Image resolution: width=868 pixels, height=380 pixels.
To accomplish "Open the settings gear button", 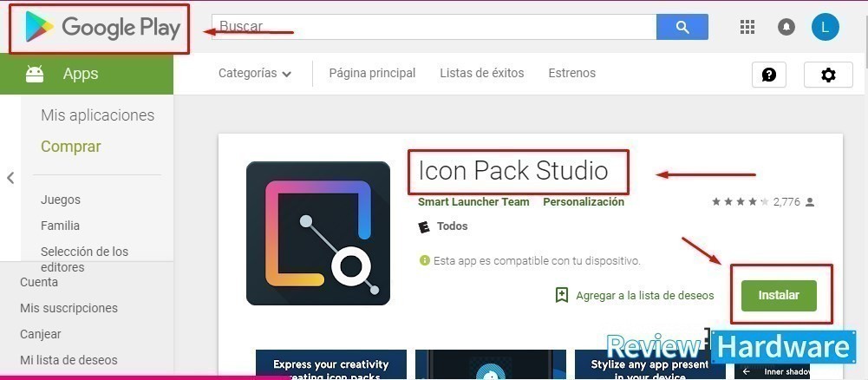I will (828, 75).
